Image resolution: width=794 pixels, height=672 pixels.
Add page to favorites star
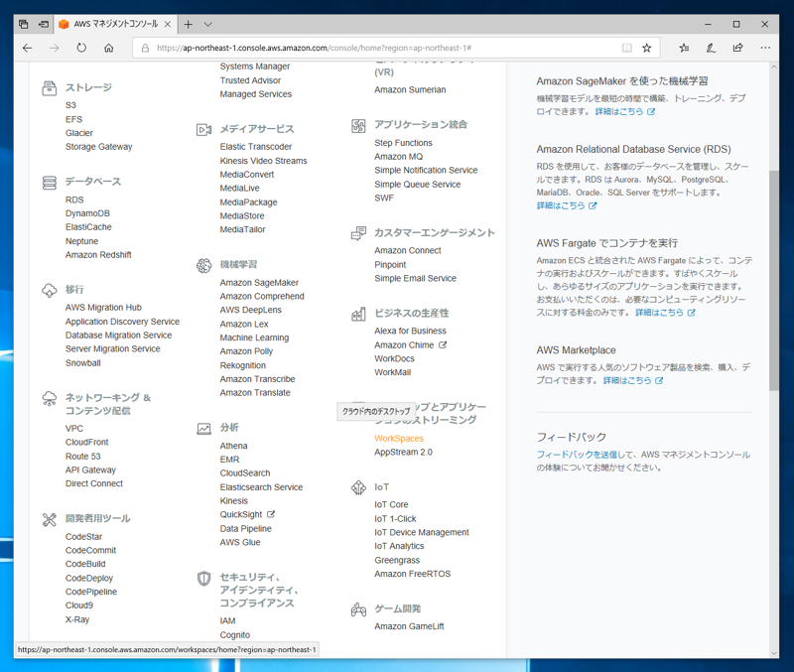coord(647,48)
